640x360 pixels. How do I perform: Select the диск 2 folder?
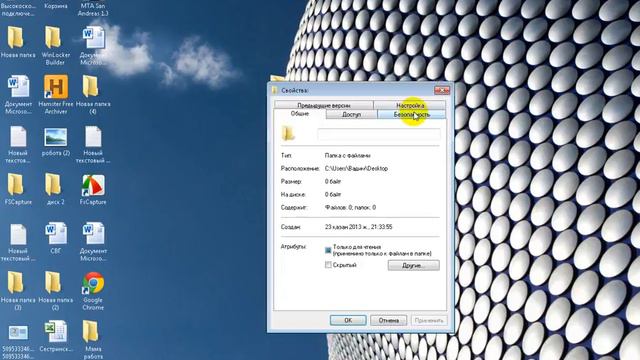pyautogui.click(x=53, y=184)
